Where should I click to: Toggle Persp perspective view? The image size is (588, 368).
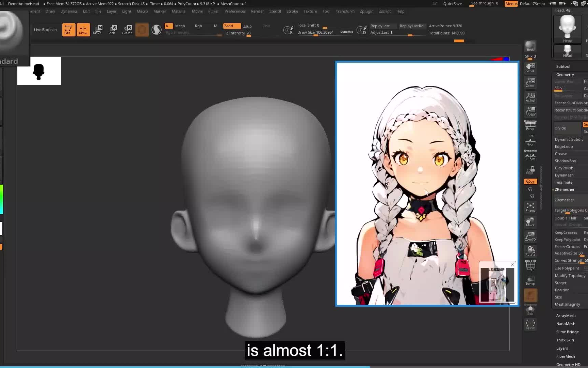(x=530, y=125)
